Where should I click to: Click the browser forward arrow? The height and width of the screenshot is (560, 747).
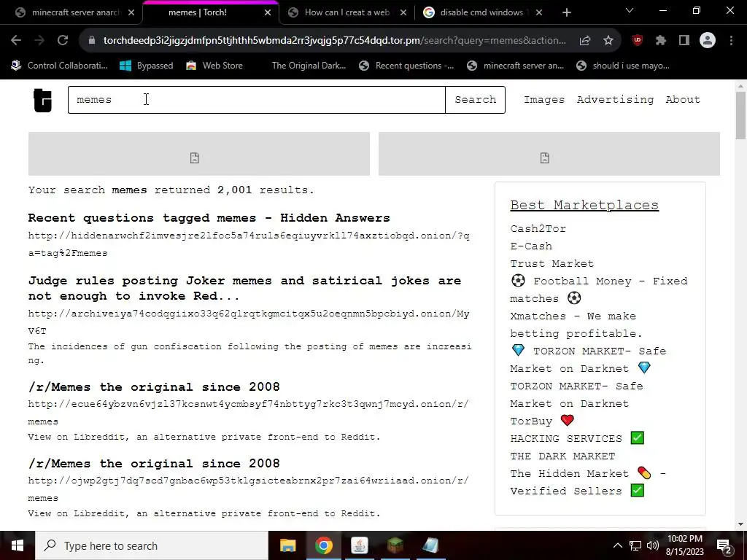click(x=39, y=41)
